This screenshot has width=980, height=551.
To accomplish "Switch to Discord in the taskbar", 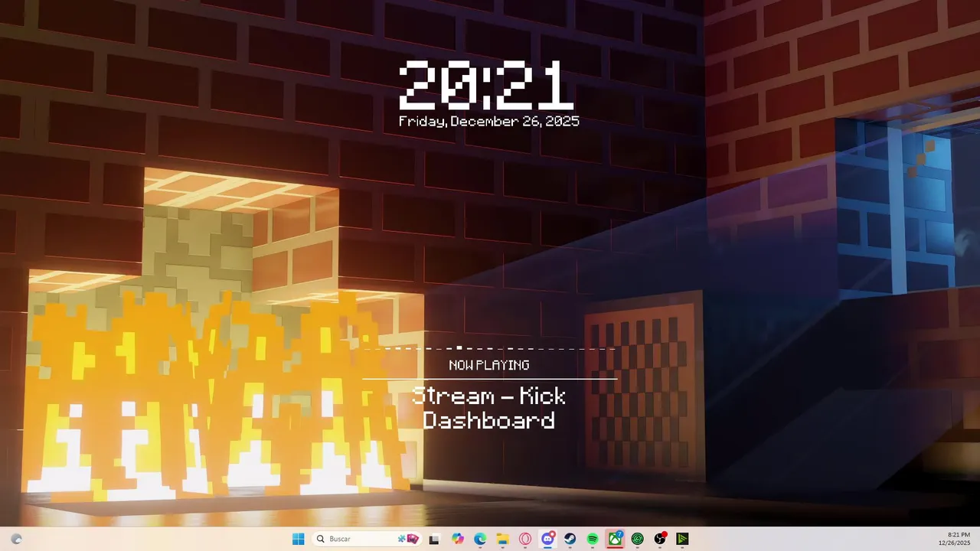I will [x=548, y=539].
